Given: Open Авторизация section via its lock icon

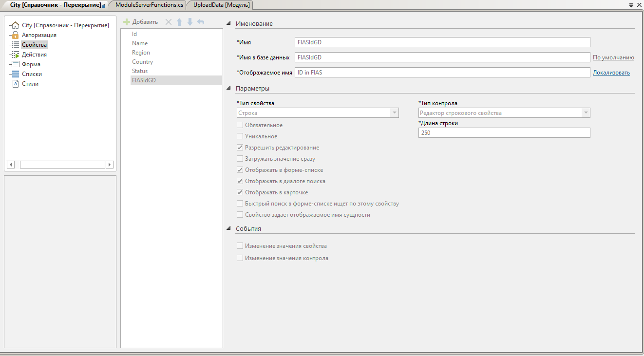Looking at the screenshot, I should 16,35.
